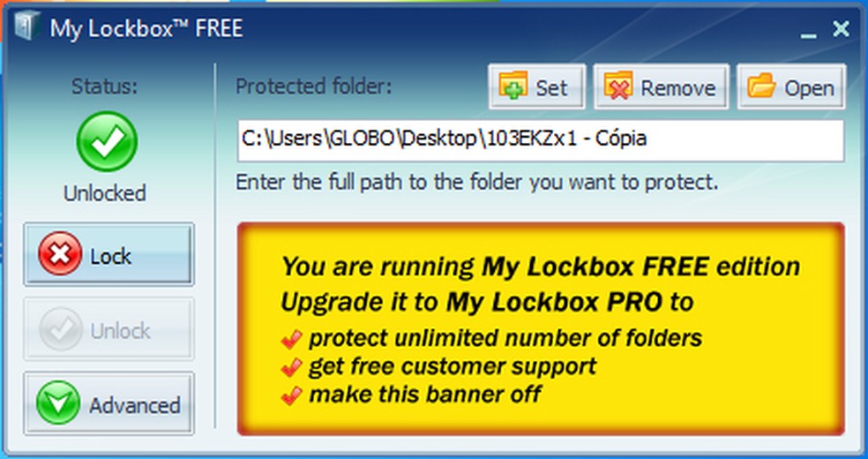The width and height of the screenshot is (868, 459).
Task: Choose Set to pick a protected folder
Action: (x=551, y=88)
